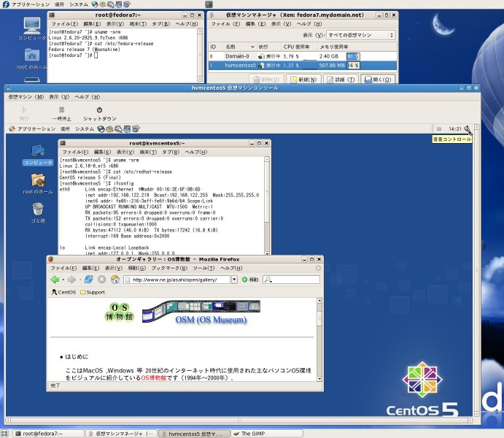
Task: Click Firefox URL address field
Action: pyautogui.click(x=177, y=280)
